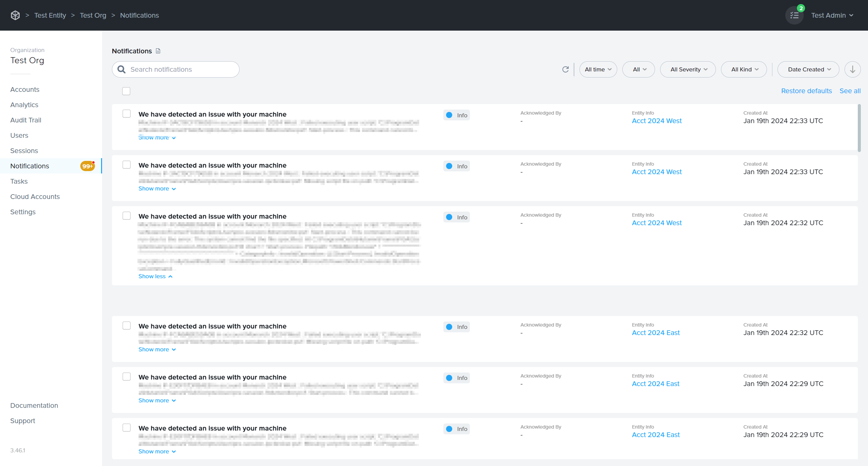Click inside the Search notifications field
Screen dimensions: 868x466
(x=177, y=69)
